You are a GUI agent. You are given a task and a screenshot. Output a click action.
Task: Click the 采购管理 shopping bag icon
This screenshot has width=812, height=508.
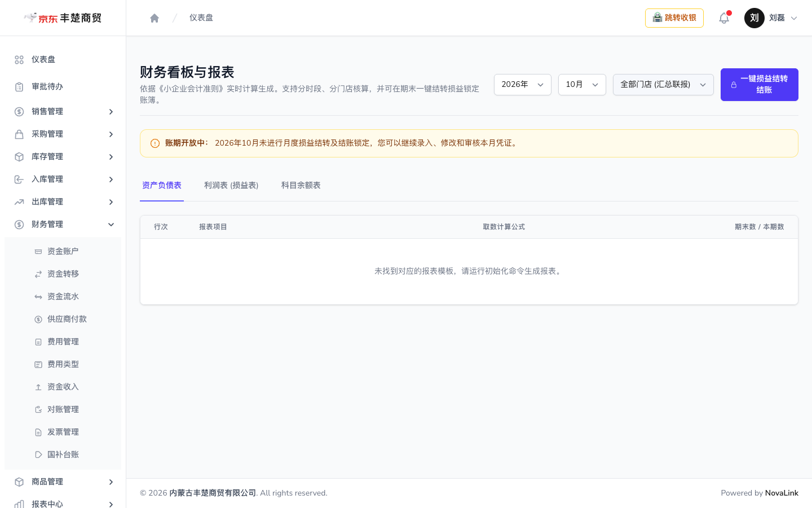[x=19, y=134]
